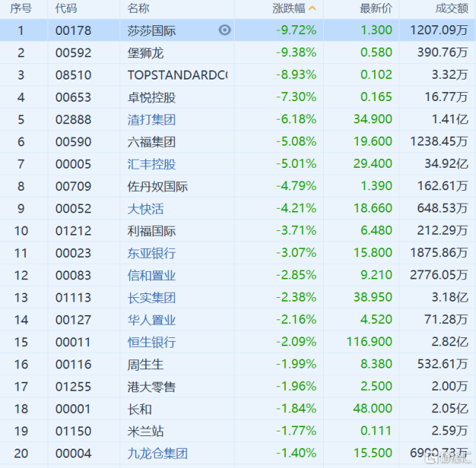The width and height of the screenshot is (476, 468).
Task: Click the turnover value 1.41亿
Action: [450, 119]
